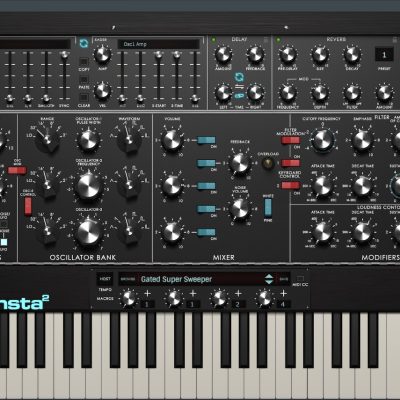400x400 pixels.
Task: Click the Sync slider handle
Action: (64, 55)
